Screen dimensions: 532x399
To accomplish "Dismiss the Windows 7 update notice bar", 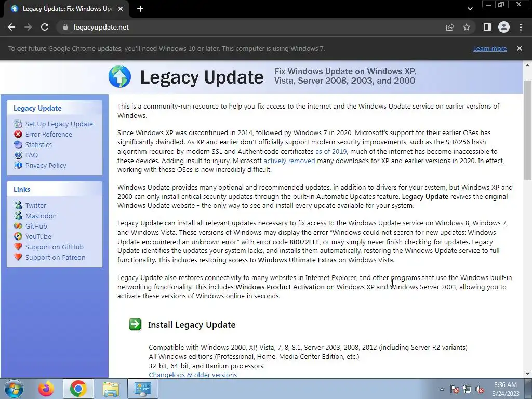I will (x=520, y=48).
